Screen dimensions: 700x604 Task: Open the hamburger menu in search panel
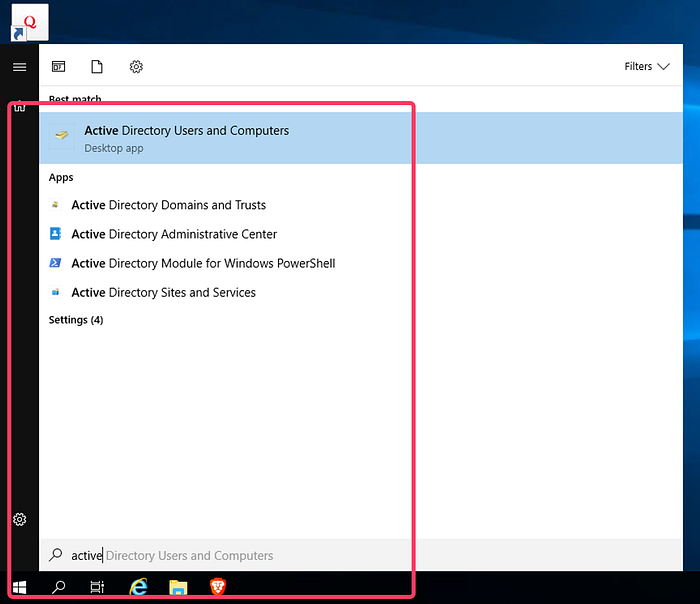(x=19, y=67)
